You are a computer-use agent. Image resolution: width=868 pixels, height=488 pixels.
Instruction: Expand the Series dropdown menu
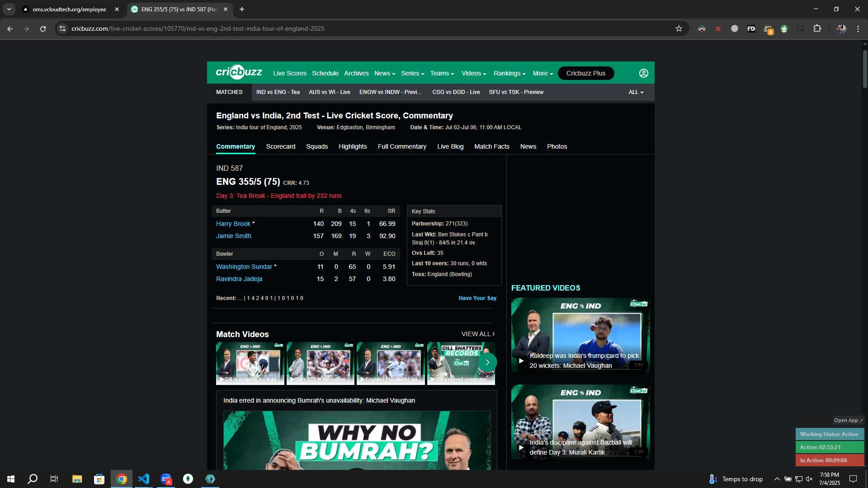click(x=412, y=73)
